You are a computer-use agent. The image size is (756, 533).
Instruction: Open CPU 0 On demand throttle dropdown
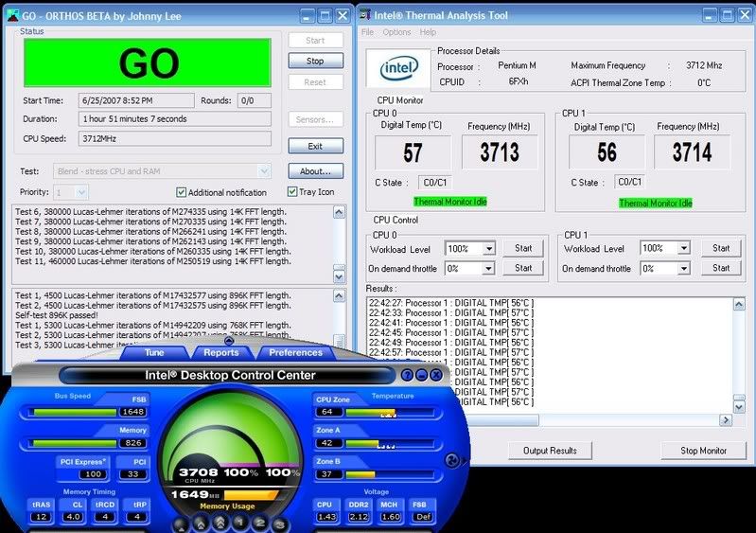(x=489, y=268)
